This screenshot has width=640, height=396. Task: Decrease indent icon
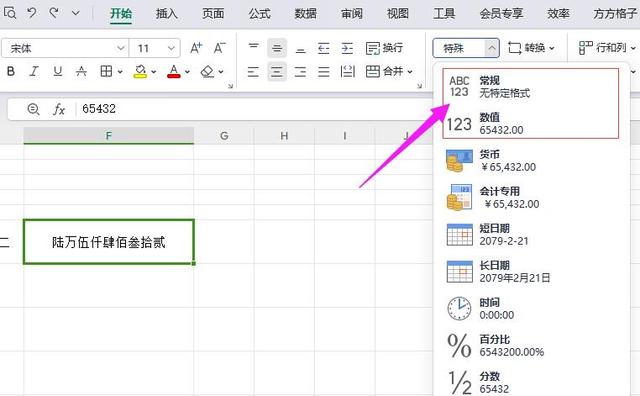tap(324, 48)
